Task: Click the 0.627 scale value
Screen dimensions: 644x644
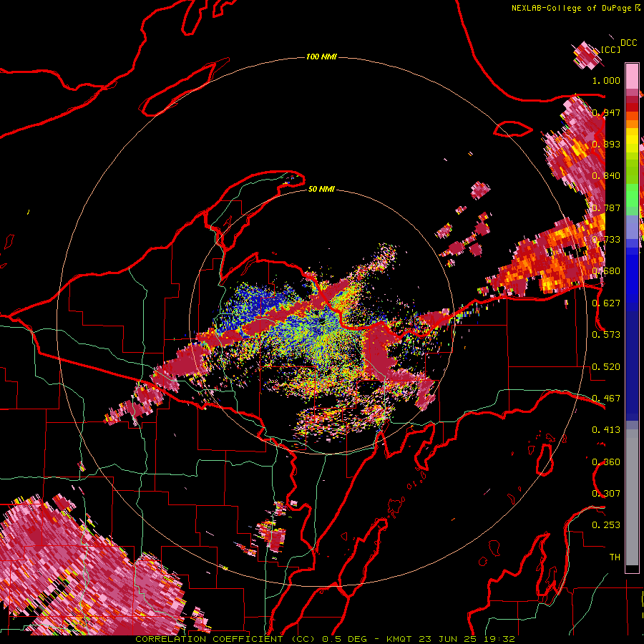Action: tap(606, 303)
